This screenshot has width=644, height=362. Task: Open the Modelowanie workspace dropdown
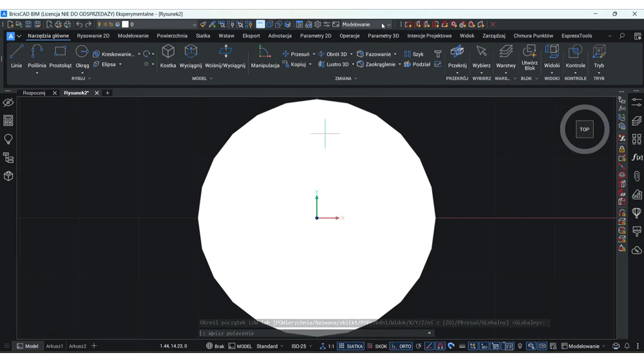click(x=366, y=24)
